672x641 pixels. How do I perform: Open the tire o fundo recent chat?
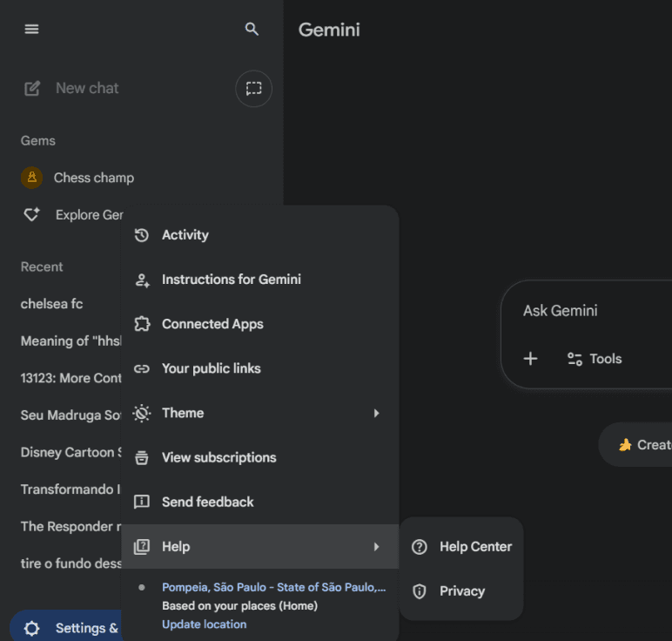71,563
